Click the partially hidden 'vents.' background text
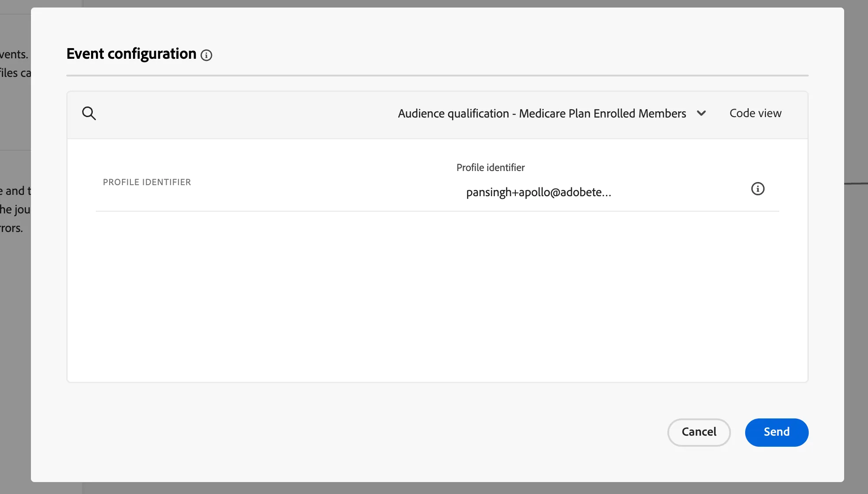Image resolution: width=868 pixels, height=494 pixels. (14, 54)
